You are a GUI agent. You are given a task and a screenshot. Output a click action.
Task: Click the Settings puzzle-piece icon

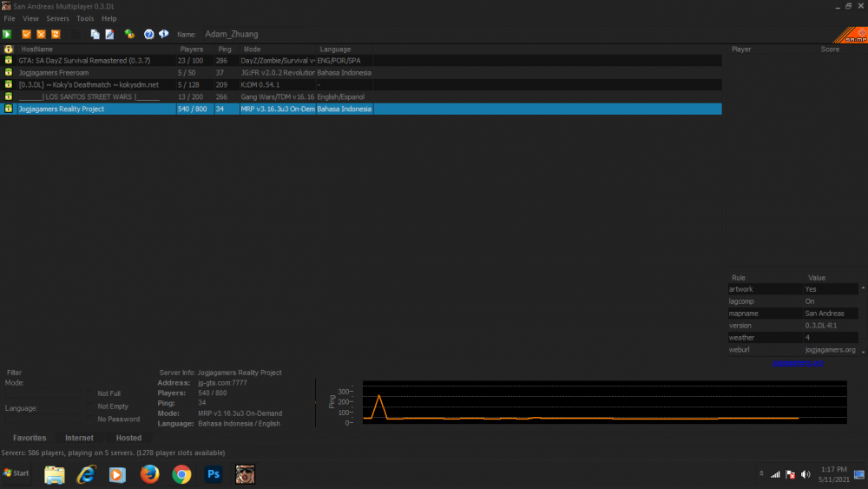(129, 35)
